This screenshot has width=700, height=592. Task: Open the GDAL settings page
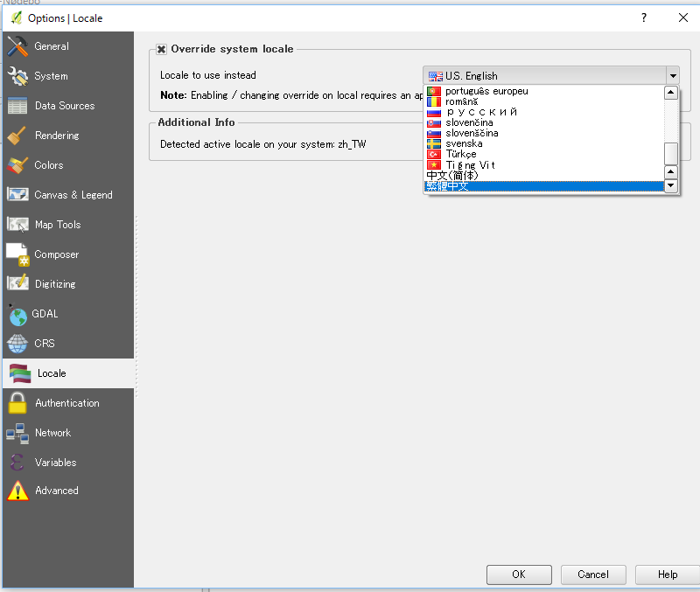pyautogui.click(x=68, y=314)
